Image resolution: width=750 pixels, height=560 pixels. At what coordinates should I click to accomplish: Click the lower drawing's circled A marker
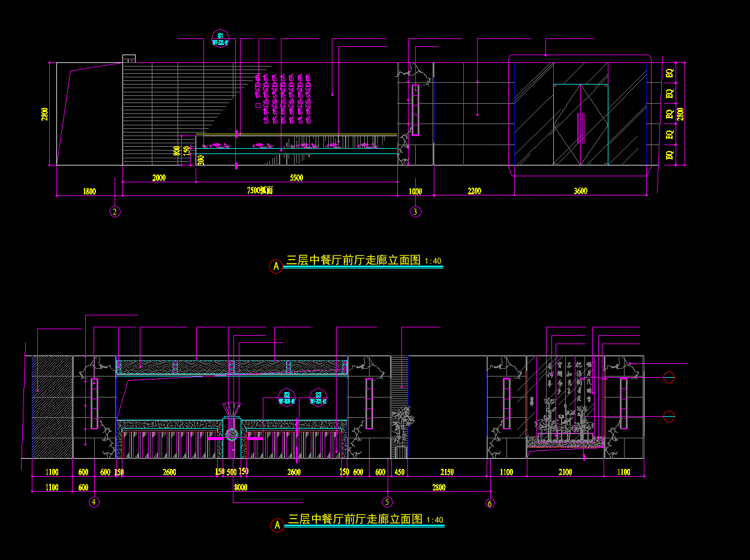tap(277, 525)
